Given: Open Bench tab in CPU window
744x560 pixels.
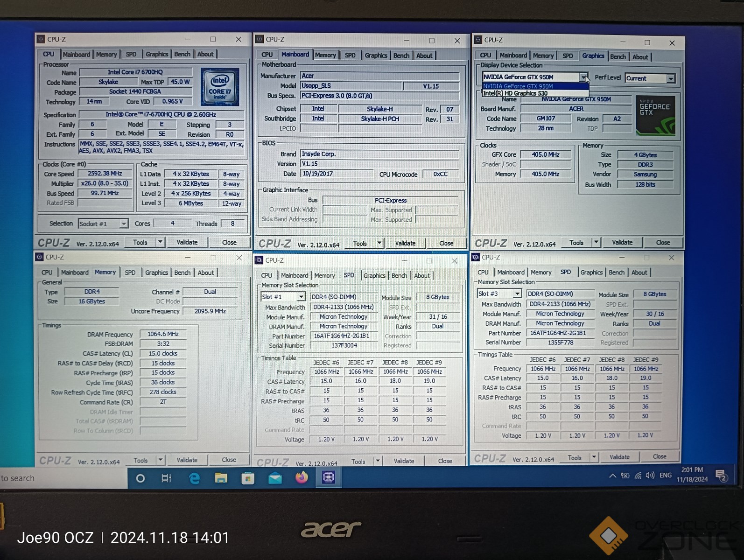Looking at the screenshot, I should coord(182,55).
